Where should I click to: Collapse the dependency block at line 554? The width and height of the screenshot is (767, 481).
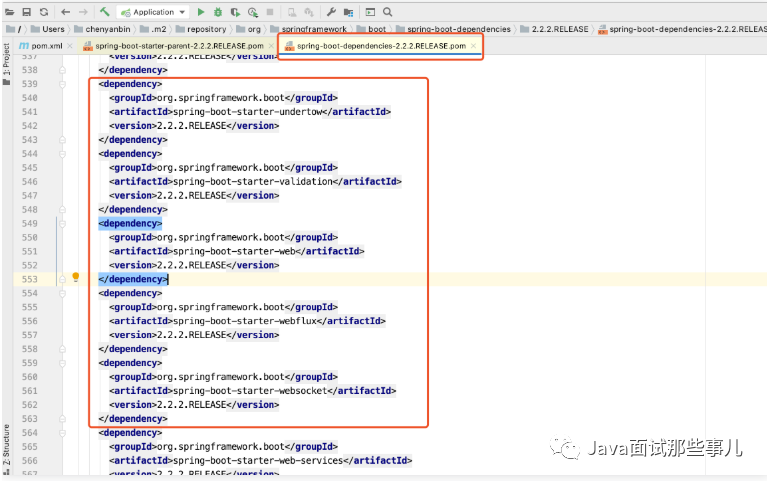coord(63,294)
